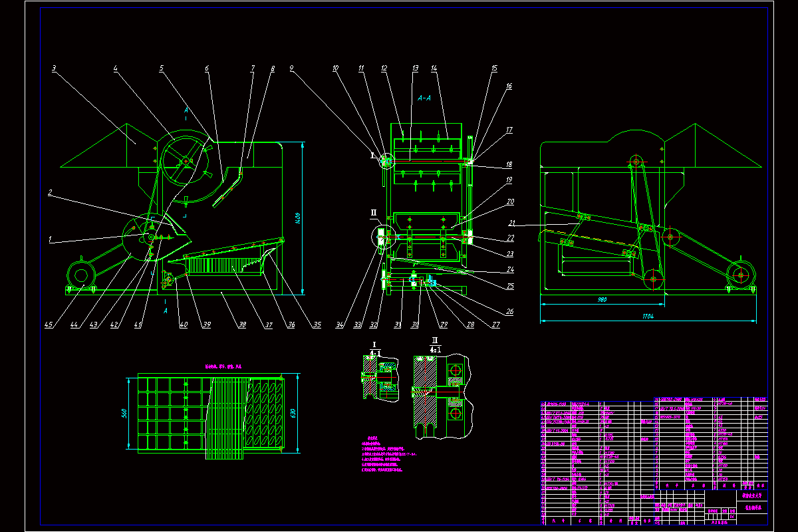Select callout number 32
Screen dimensions: 798x532
(x=373, y=325)
